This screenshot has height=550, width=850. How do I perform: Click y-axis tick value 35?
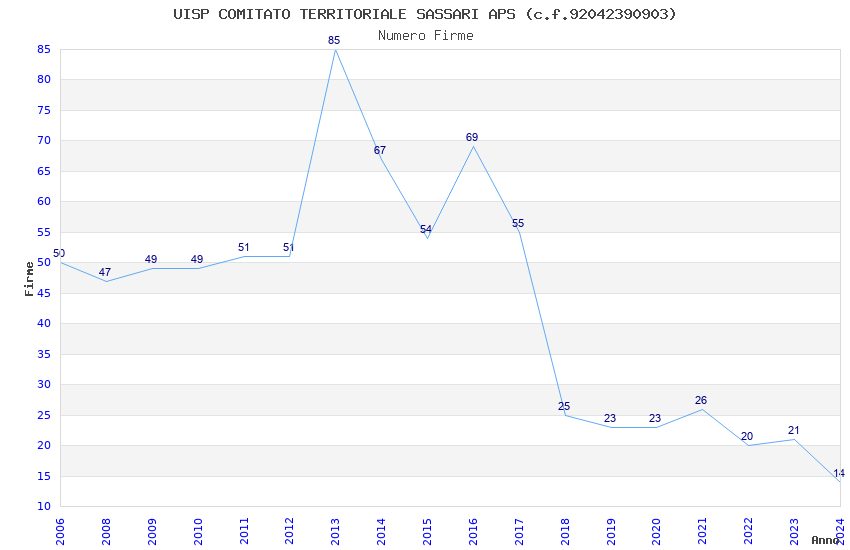click(44, 354)
